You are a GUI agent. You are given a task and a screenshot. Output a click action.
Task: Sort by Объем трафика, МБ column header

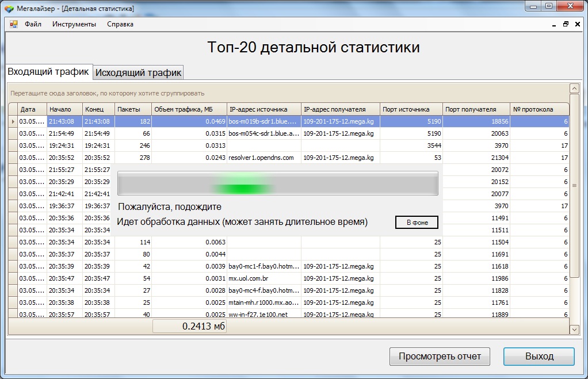(x=189, y=109)
